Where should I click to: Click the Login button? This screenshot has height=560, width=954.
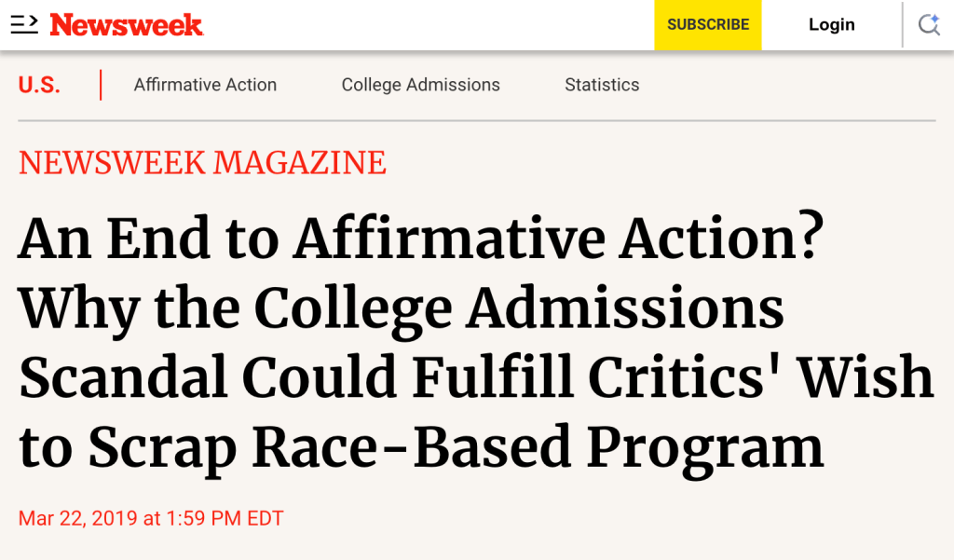point(831,25)
